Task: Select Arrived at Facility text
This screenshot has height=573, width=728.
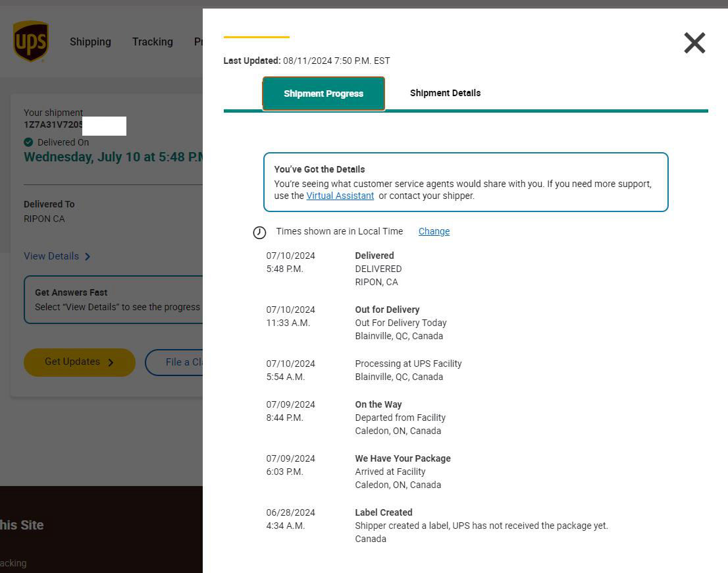Action: pyautogui.click(x=390, y=471)
